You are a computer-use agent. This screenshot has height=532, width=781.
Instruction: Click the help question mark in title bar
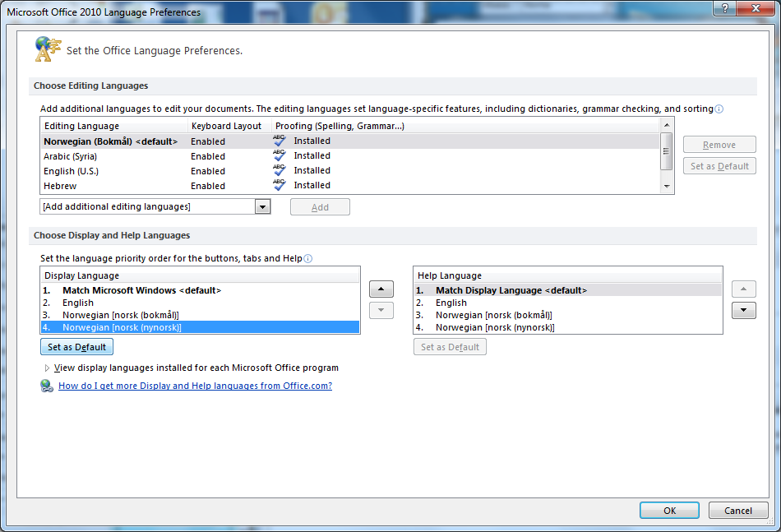(725, 10)
